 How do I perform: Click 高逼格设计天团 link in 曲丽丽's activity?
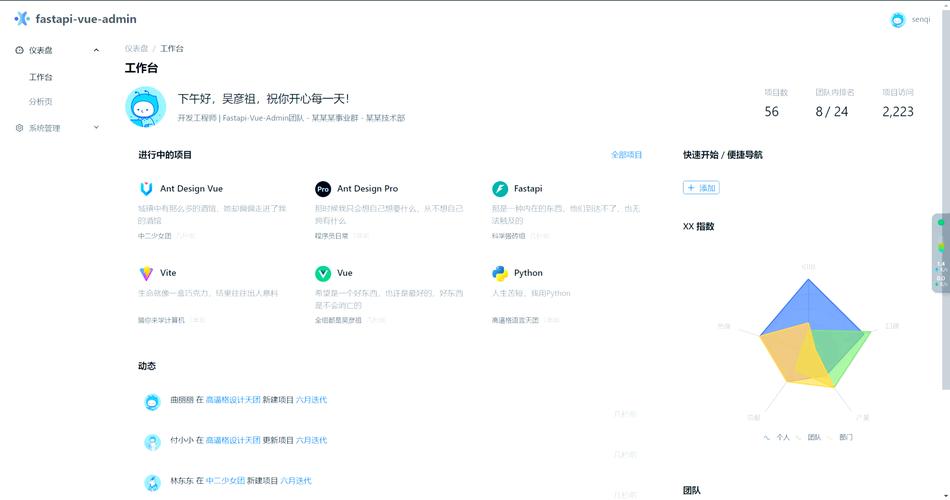[233, 400]
